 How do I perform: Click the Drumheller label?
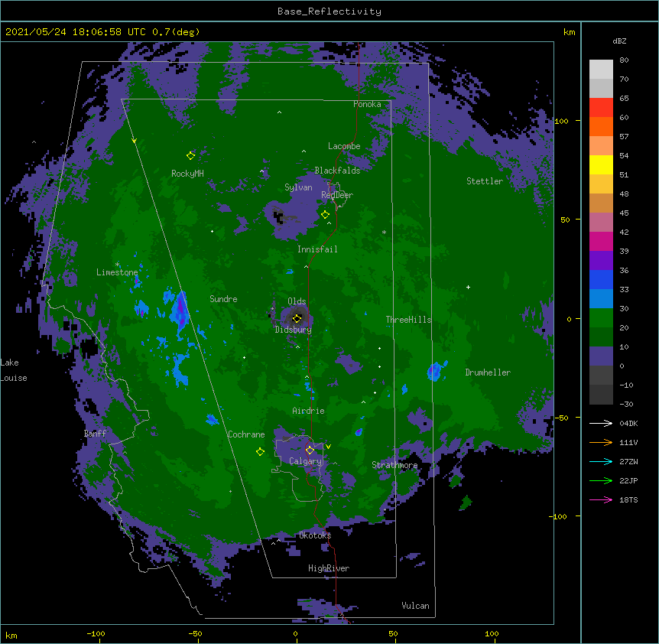(488, 372)
